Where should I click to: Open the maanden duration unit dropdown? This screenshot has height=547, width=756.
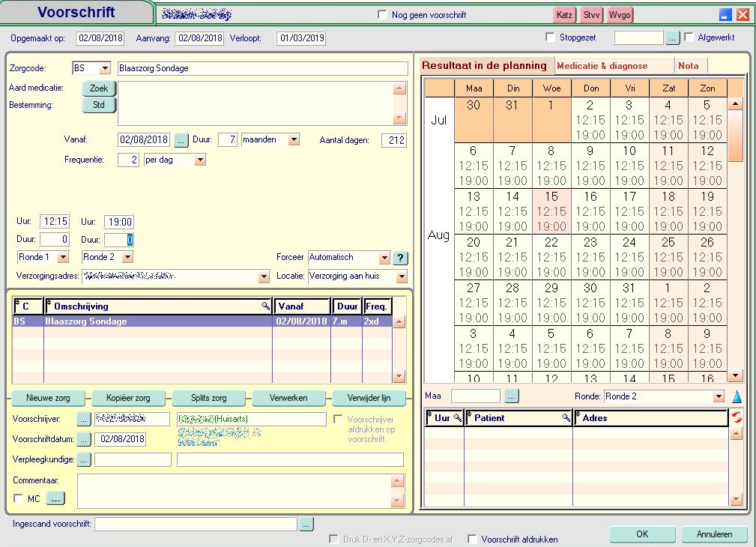pos(294,139)
